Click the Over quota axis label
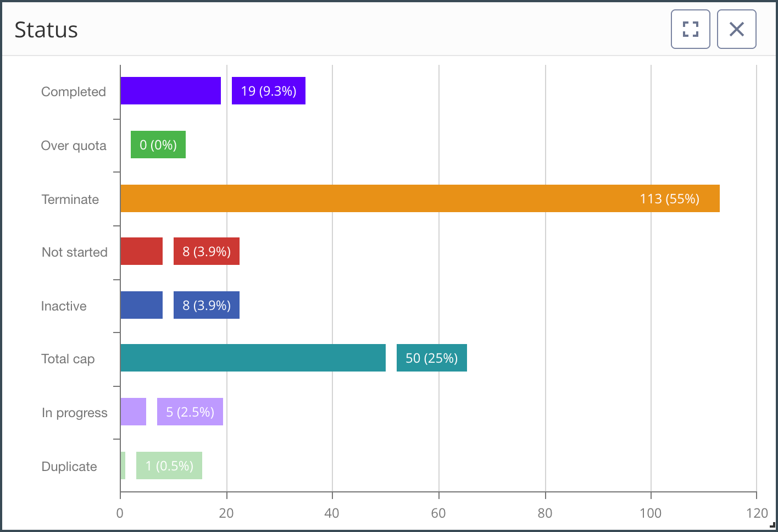The image size is (778, 532). click(x=74, y=146)
